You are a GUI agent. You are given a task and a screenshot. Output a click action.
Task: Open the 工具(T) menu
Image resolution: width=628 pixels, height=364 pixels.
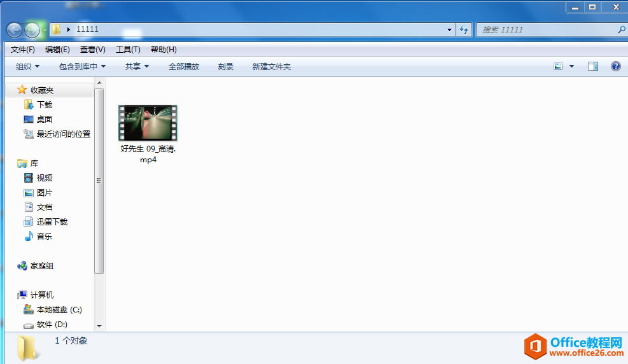click(128, 49)
